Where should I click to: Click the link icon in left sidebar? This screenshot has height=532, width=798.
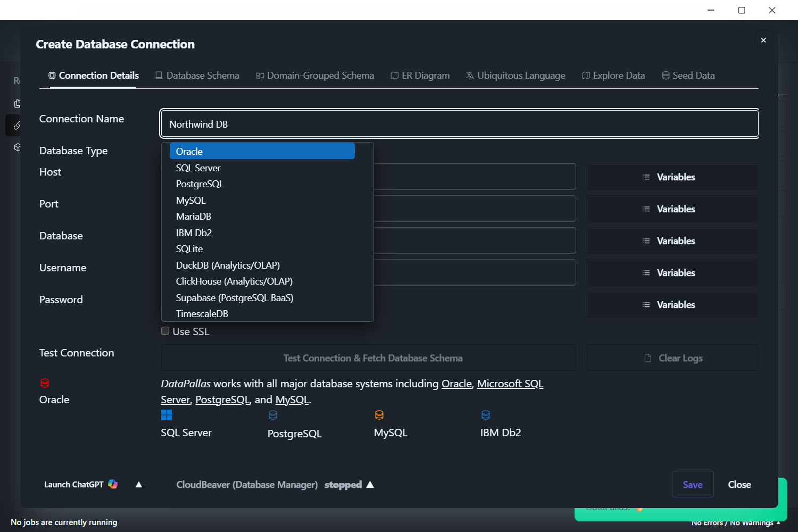point(17,126)
